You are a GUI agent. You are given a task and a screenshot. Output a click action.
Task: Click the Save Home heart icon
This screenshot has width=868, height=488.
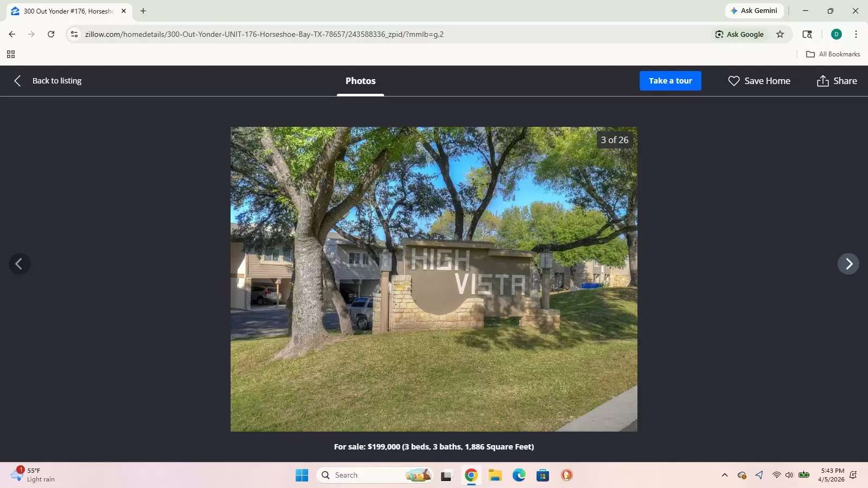(x=733, y=81)
